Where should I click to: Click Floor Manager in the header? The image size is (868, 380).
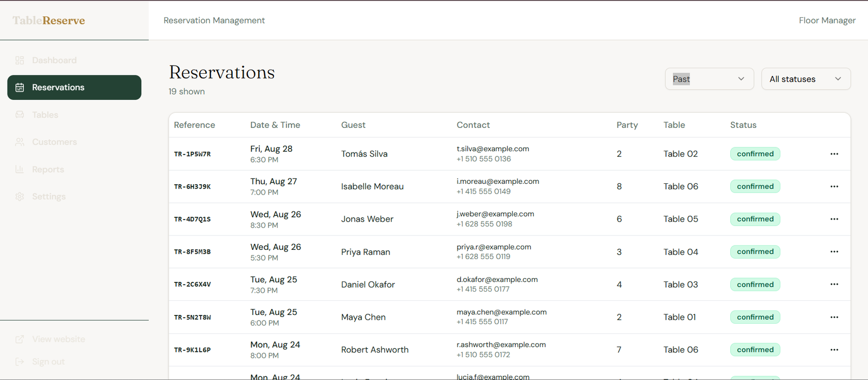click(x=827, y=21)
